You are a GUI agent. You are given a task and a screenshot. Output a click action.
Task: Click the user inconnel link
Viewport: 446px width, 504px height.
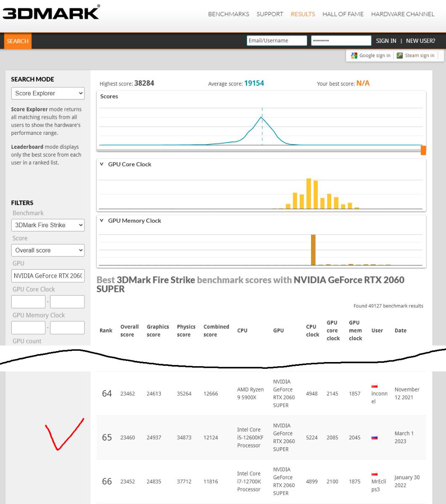click(x=380, y=398)
